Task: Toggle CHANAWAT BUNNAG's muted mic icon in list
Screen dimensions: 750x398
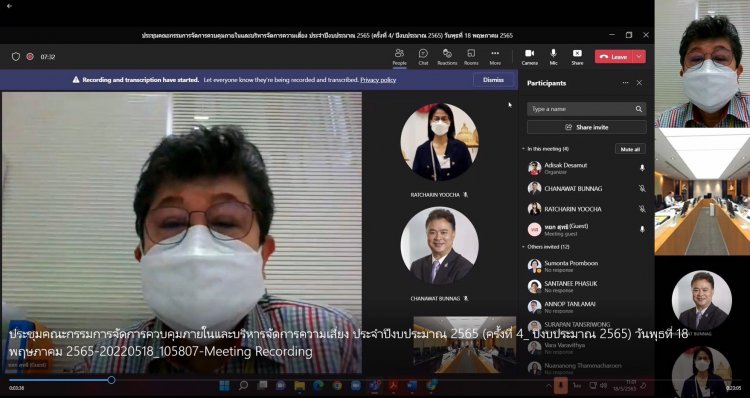Action: pyautogui.click(x=642, y=188)
